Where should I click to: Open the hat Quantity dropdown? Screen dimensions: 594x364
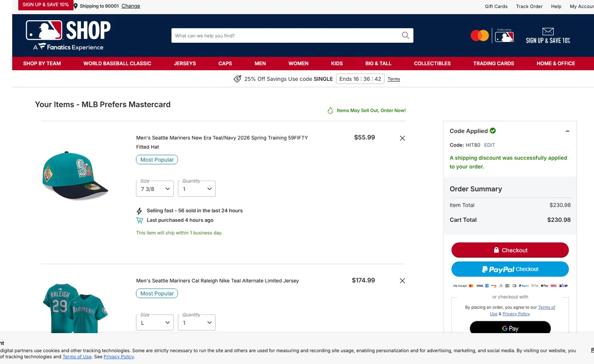[197, 189]
